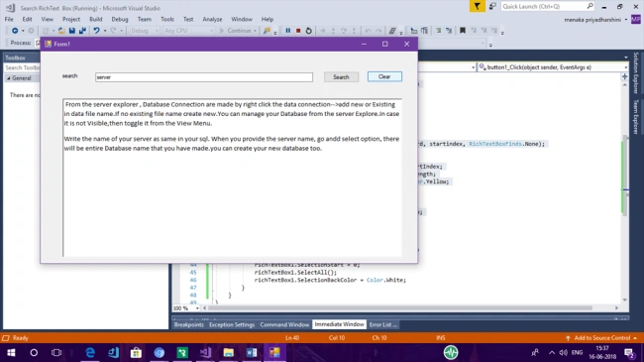Open the Any CPU platform dropdown
Viewport: 644px width, 362px height.
[189, 31]
